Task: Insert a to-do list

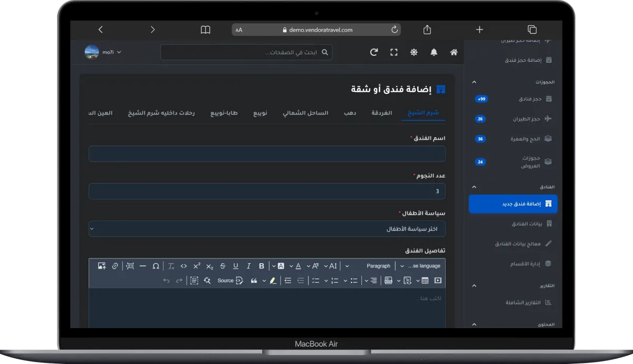Action: pyautogui.click(x=316, y=281)
